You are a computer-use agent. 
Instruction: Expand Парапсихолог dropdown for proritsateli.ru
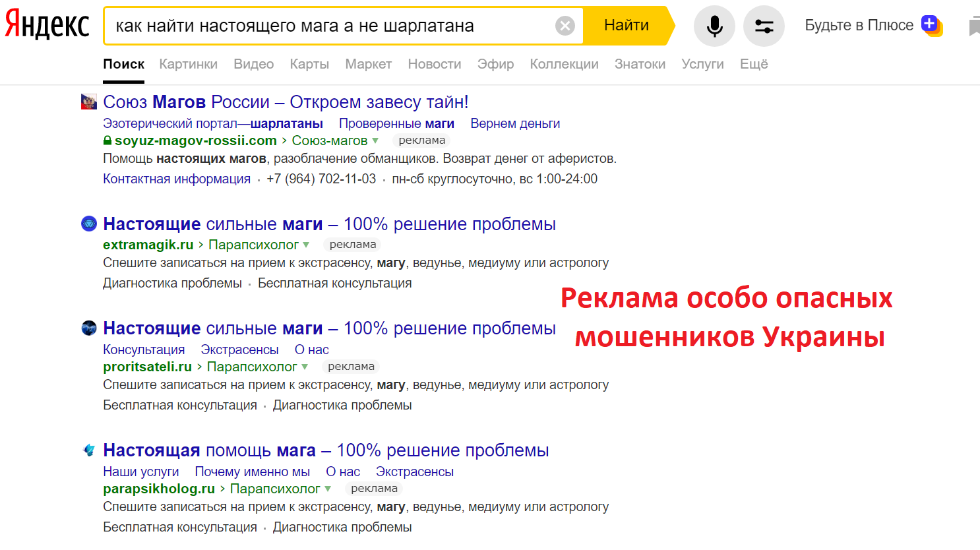(305, 367)
